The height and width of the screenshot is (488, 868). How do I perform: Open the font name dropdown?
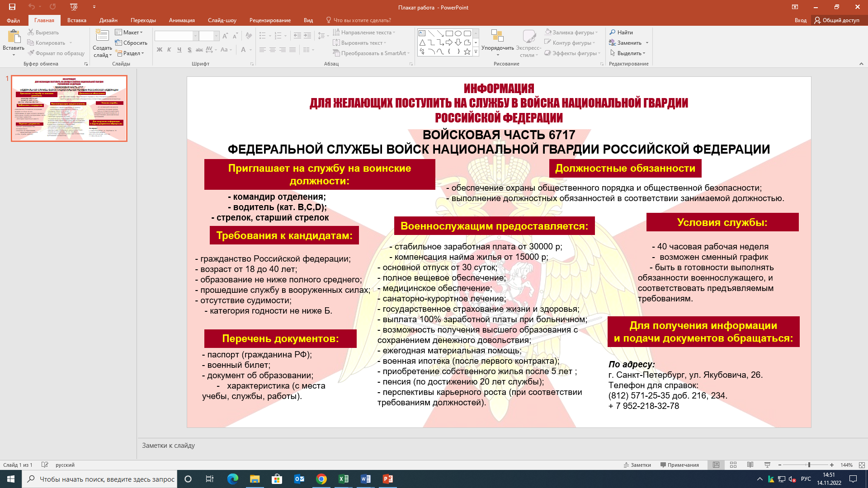(196, 36)
